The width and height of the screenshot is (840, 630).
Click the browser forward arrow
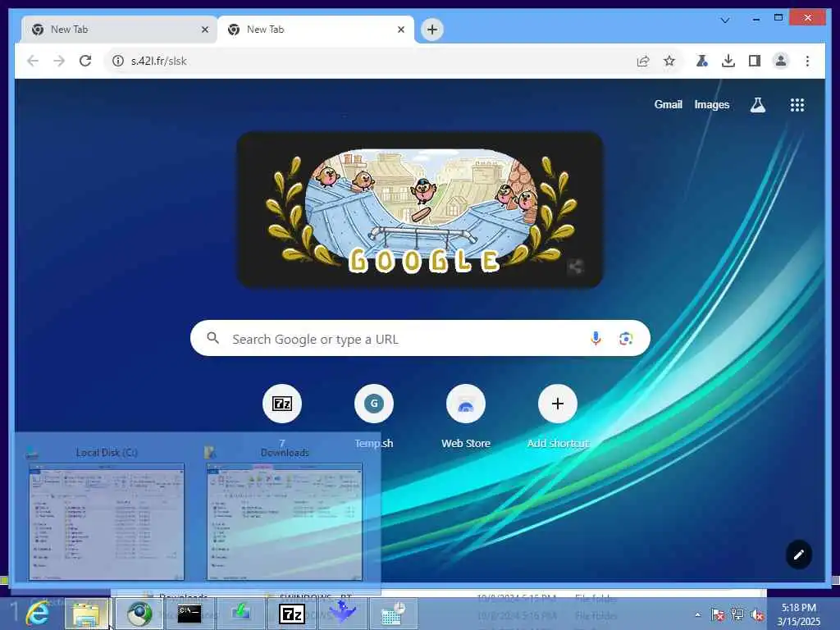(59, 61)
